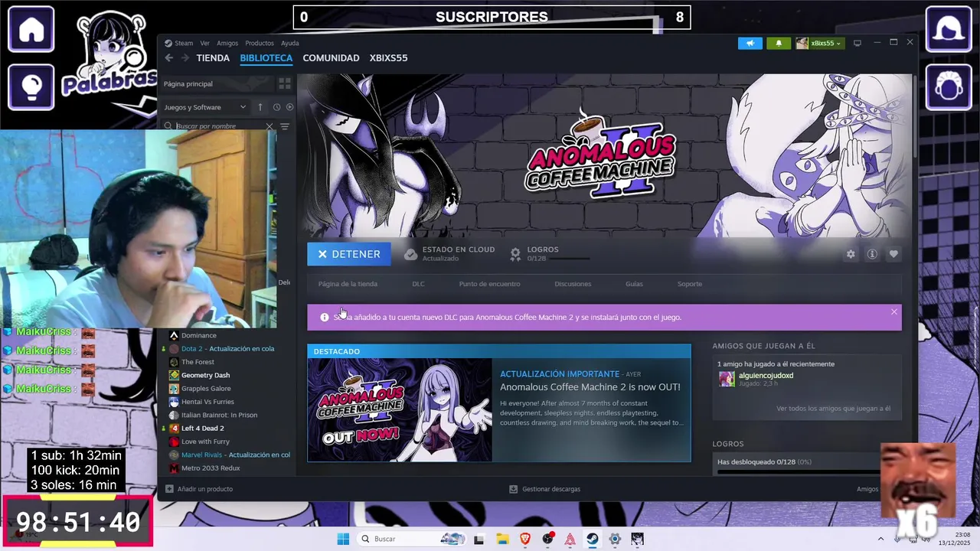This screenshot has width=980, height=551.
Task: Select Metro 2033 Redux in library
Action: point(211,468)
